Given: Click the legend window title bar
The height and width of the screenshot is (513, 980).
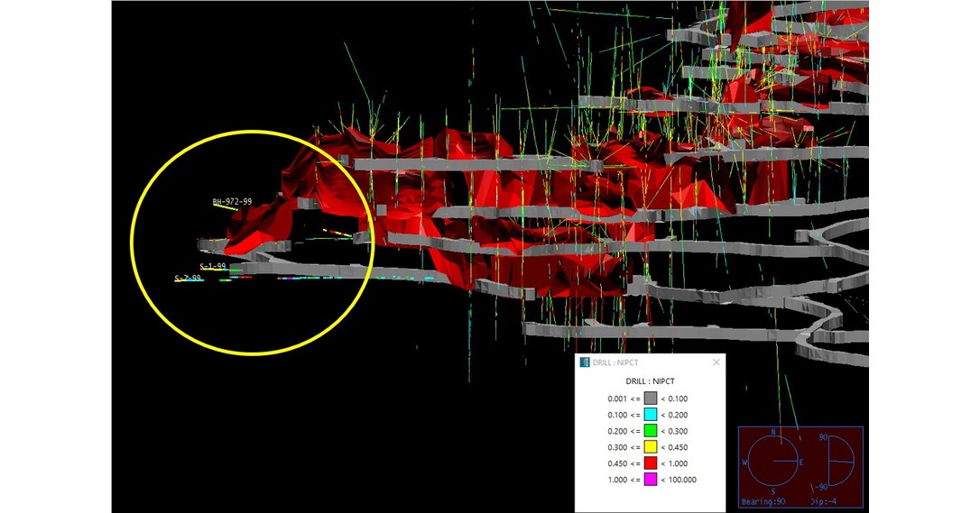Looking at the screenshot, I should 650,362.
